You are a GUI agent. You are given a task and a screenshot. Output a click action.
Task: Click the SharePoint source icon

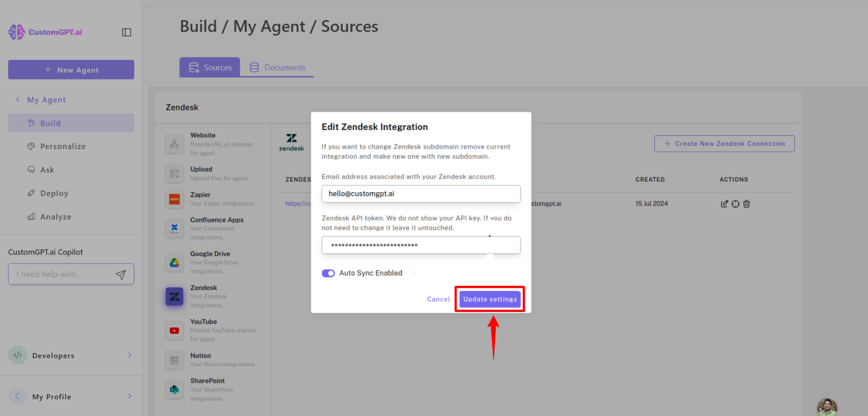point(174,389)
